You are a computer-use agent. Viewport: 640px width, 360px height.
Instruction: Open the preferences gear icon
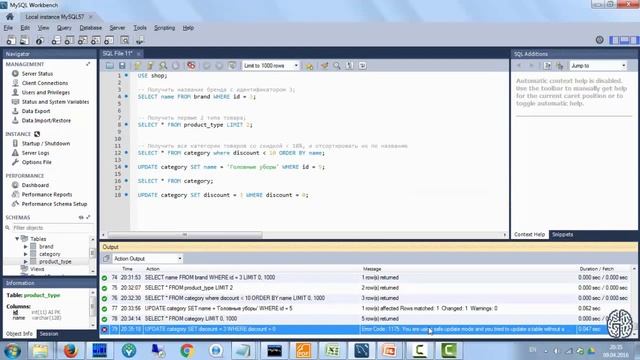tap(600, 40)
